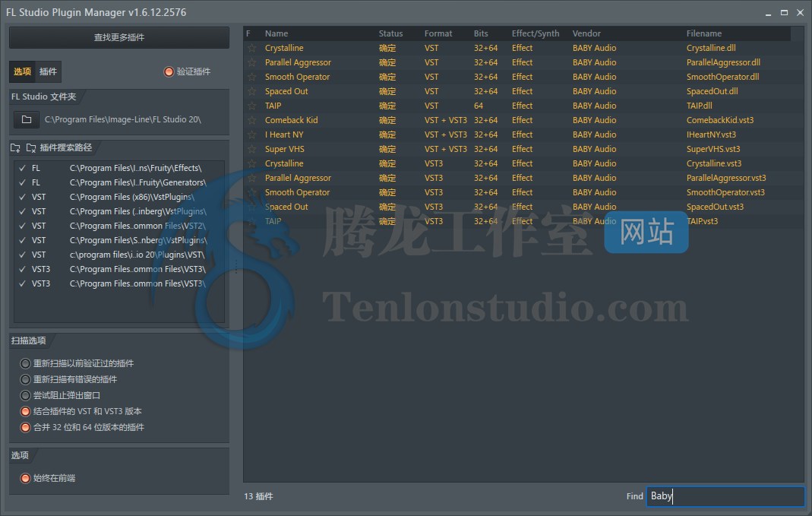The width and height of the screenshot is (812, 516).
Task: Favorite star for ParallelAggressor.dll row
Action: click(251, 62)
